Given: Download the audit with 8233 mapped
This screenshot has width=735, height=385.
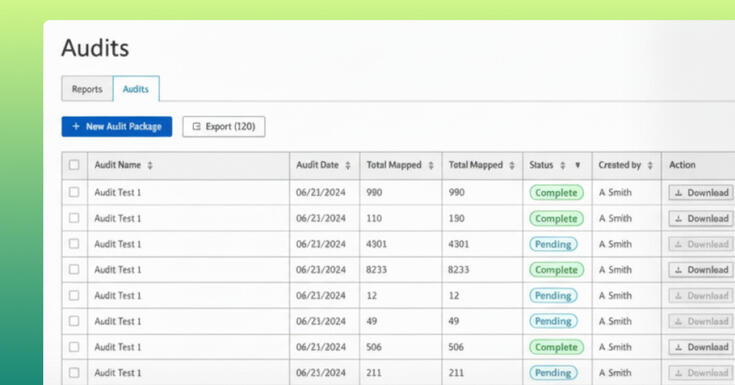Looking at the screenshot, I should [x=701, y=270].
